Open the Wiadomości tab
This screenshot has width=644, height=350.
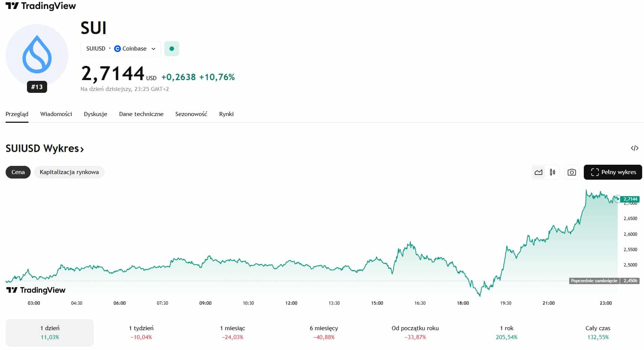(56, 114)
